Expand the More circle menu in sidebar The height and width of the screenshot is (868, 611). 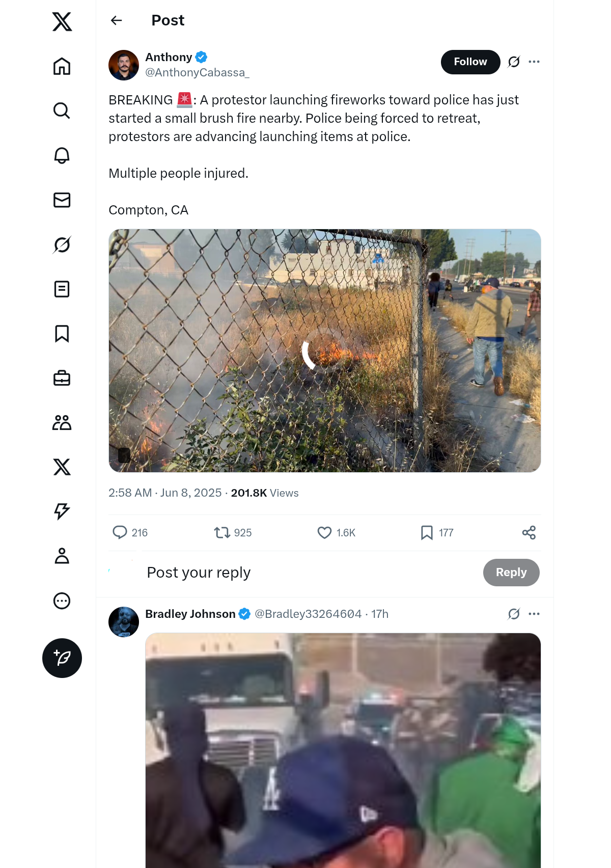62,601
